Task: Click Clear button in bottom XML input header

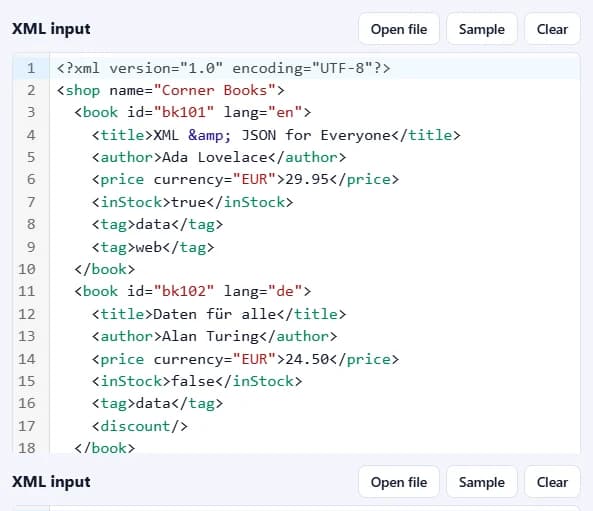Action: 552,482
